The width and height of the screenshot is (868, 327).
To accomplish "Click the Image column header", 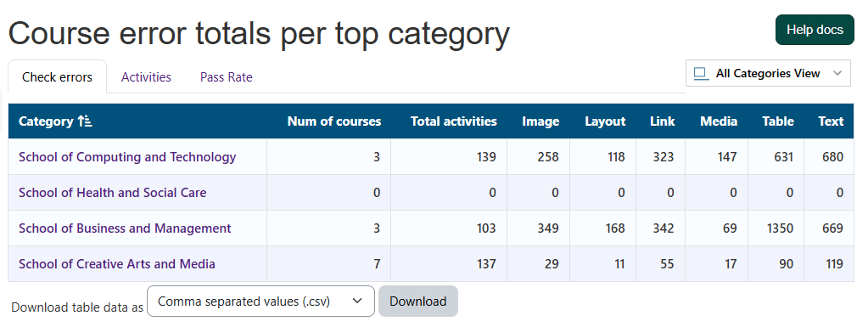I will click(x=540, y=121).
